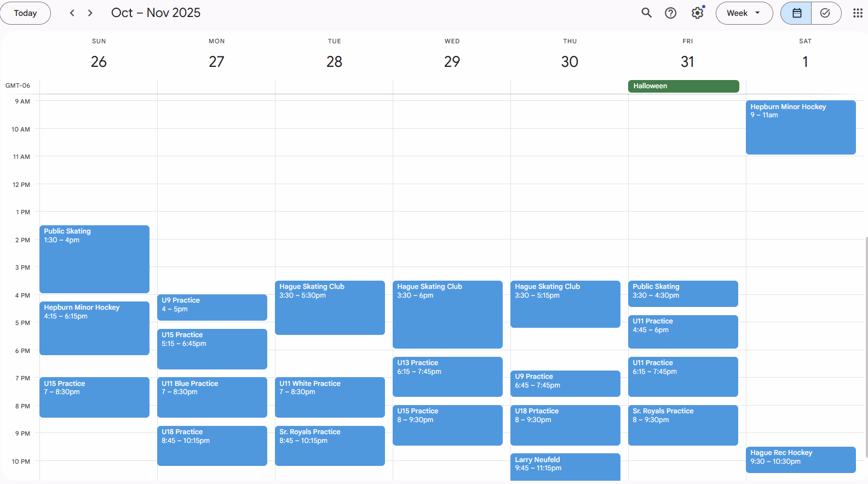This screenshot has height=484, width=868.
Task: Open the search magnifier icon
Action: [x=646, y=13]
